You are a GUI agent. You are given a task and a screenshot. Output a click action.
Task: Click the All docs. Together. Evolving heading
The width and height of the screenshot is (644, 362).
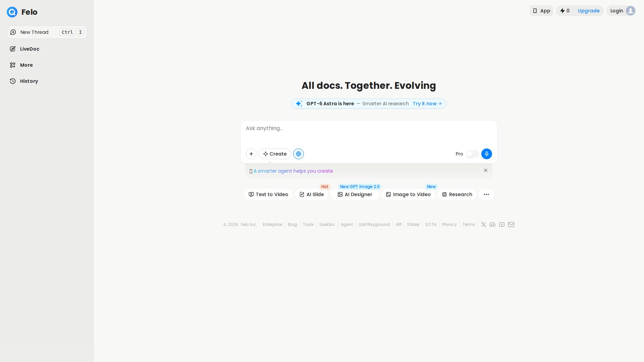(x=369, y=85)
